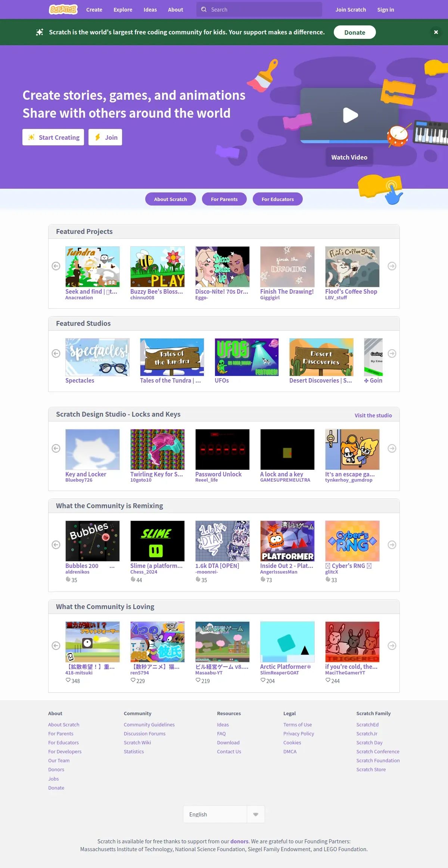Open ScratchJr footer link
The height and width of the screenshot is (868, 448).
tap(367, 733)
